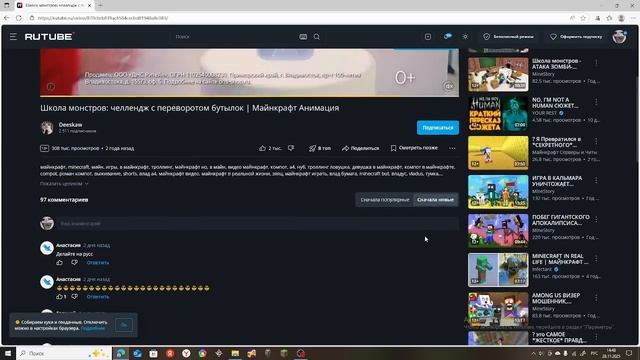640x360 pixels.
Task: Dislike Anastasia's emoji comment
Action: point(74,297)
